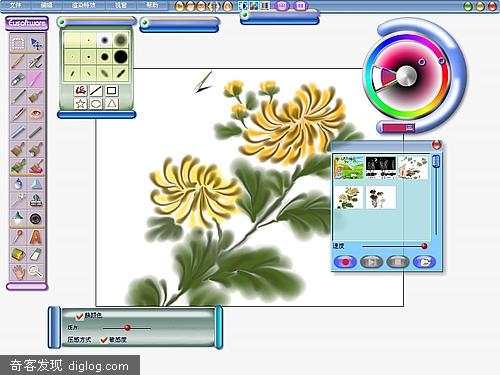Select the eye icon tool
Image resolution: width=500 pixels, height=375 pixels.
click(x=36, y=114)
